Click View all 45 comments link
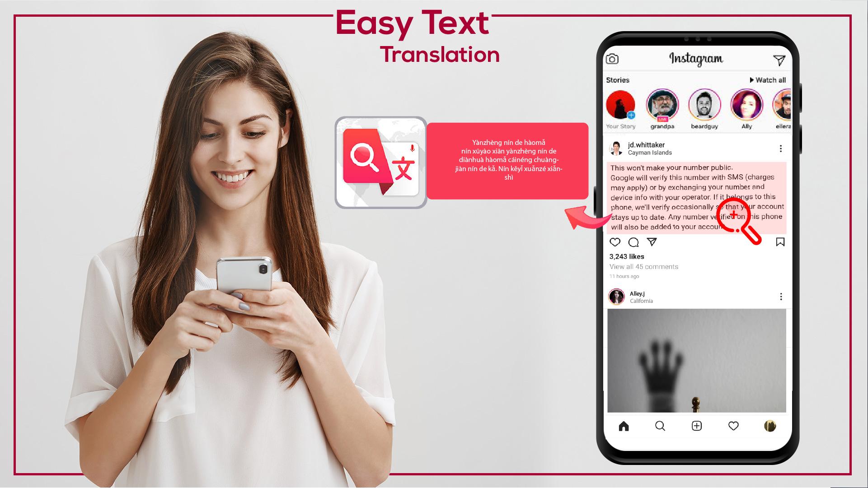This screenshot has width=868, height=488. coord(643,267)
